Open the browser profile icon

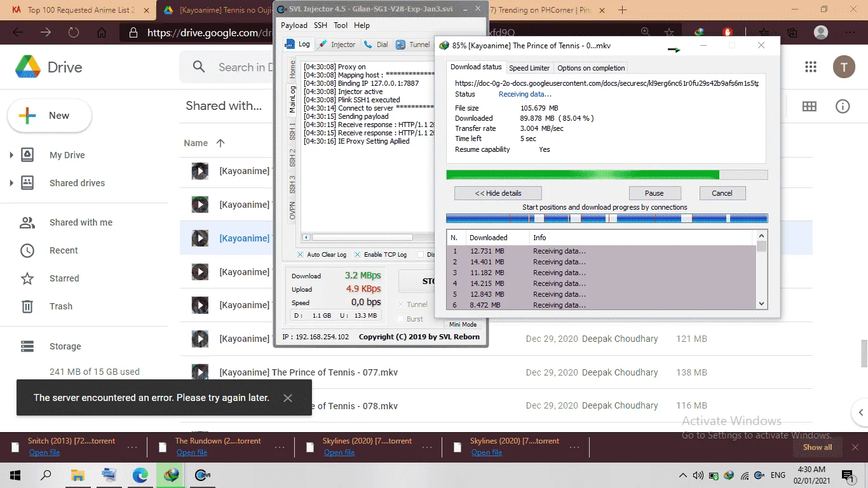pyautogui.click(x=821, y=32)
